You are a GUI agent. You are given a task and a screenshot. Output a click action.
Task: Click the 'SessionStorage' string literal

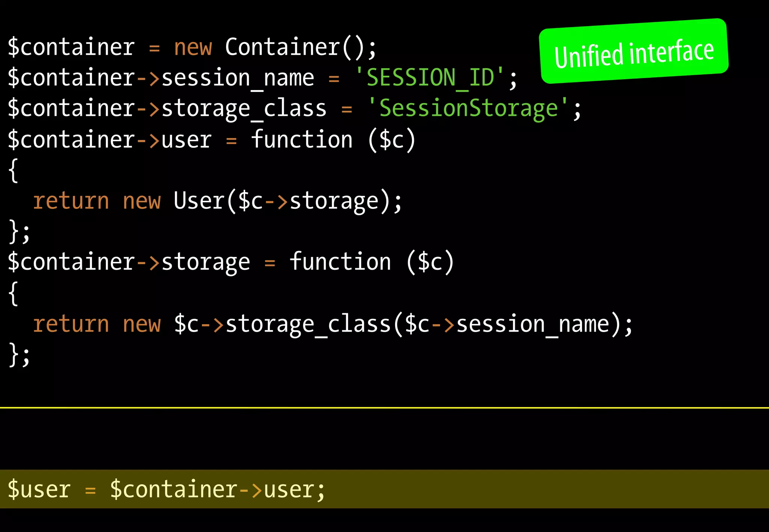[x=468, y=108]
